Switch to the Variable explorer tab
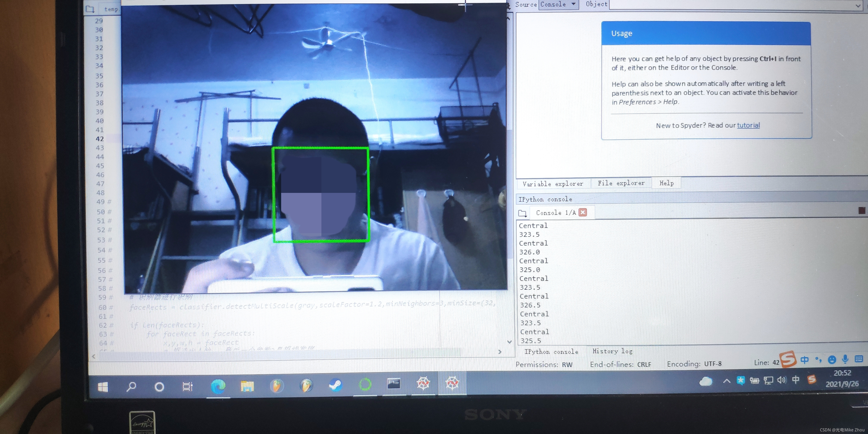The width and height of the screenshot is (868, 434). tap(553, 184)
